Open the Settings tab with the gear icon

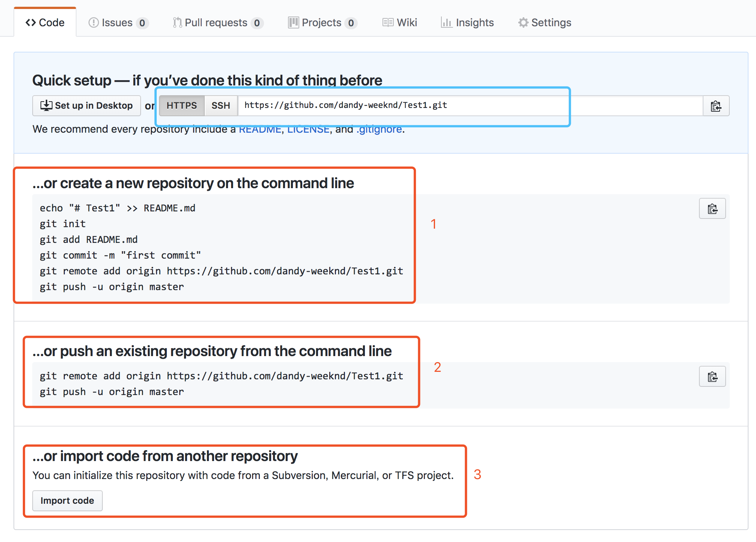544,23
